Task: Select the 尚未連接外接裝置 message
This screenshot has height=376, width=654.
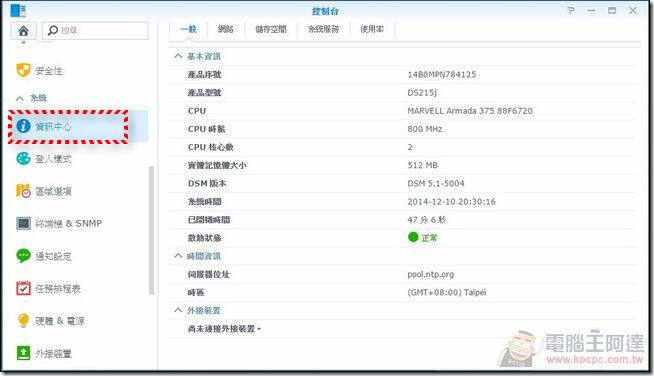Action: pyautogui.click(x=224, y=329)
